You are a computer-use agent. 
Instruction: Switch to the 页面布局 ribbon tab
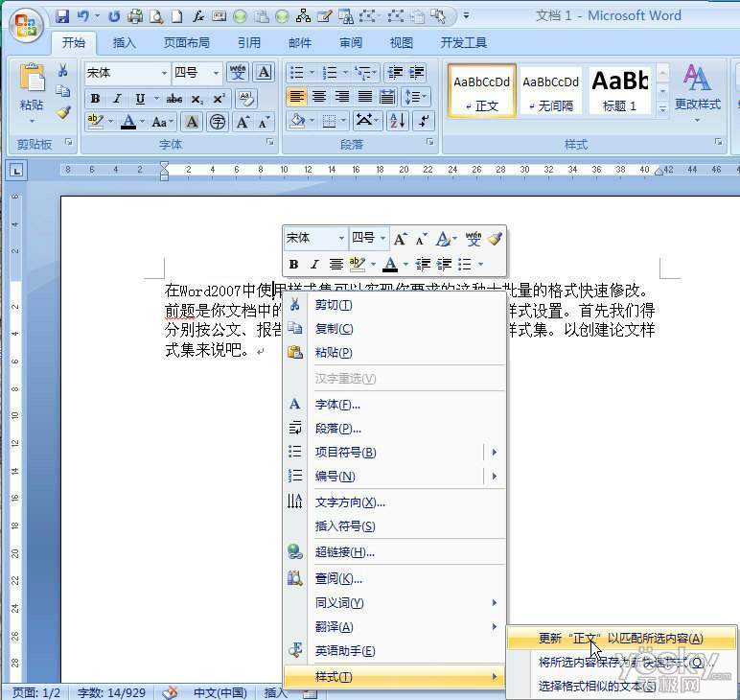coord(186,43)
